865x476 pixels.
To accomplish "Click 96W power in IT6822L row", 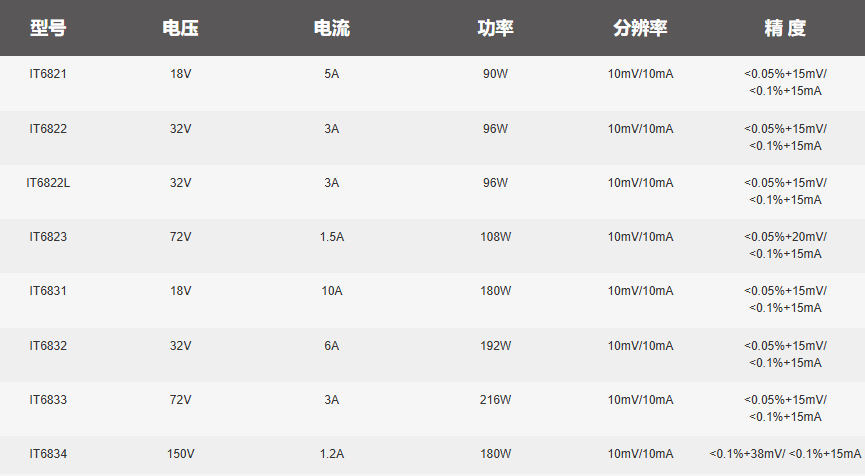I will coord(495,183).
